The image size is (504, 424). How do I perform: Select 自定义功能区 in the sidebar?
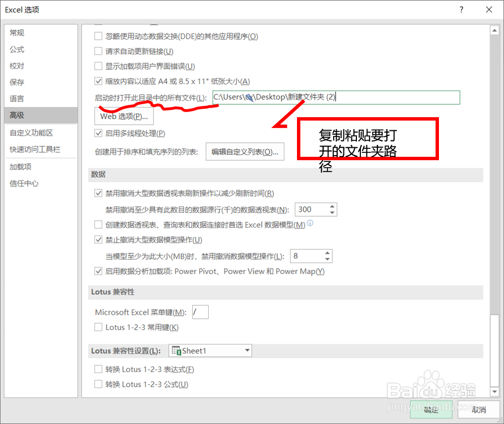29,132
